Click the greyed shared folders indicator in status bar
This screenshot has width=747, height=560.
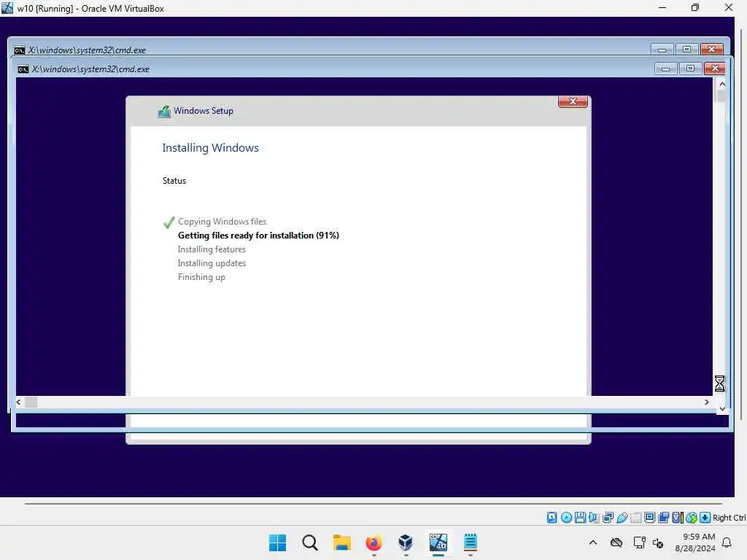point(635,518)
